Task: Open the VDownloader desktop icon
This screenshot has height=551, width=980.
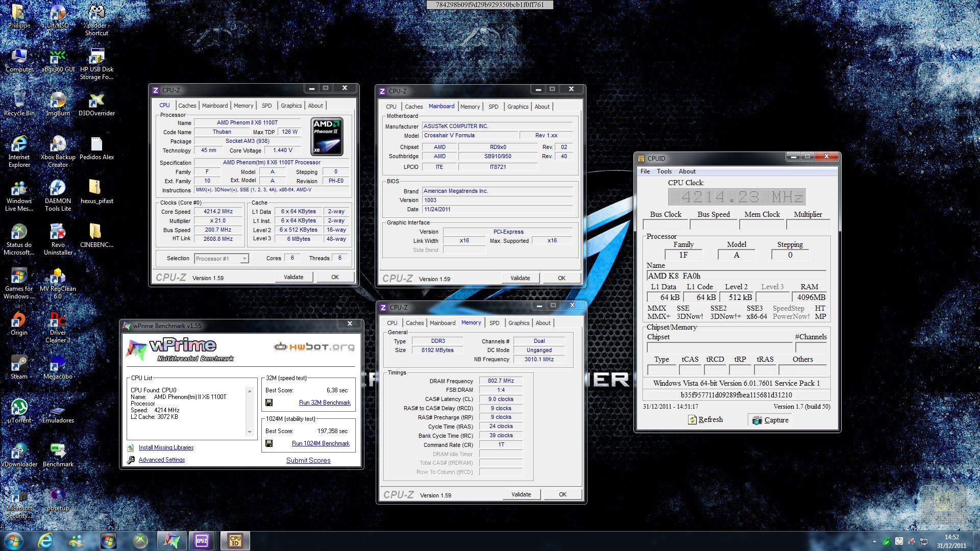Action: coord(19,456)
